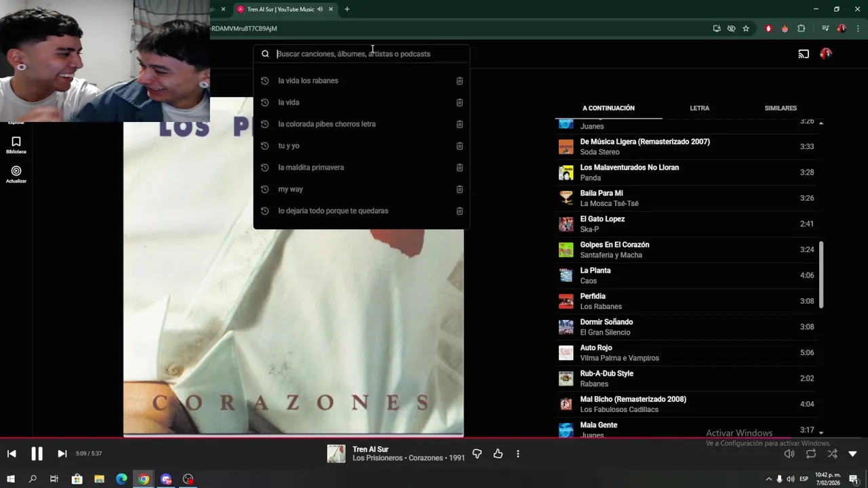Pause the current song Tren Al Sur

click(x=37, y=453)
